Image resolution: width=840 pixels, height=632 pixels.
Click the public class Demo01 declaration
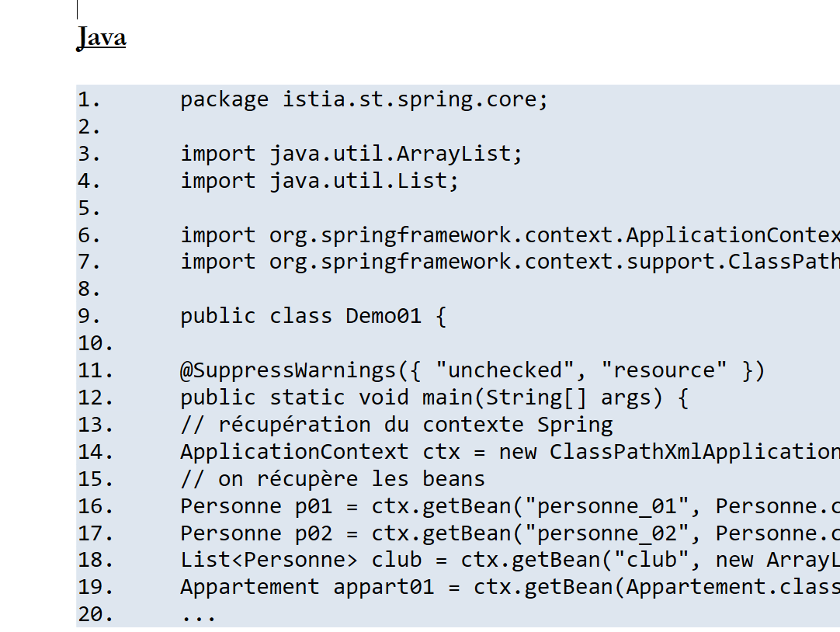[x=313, y=316]
